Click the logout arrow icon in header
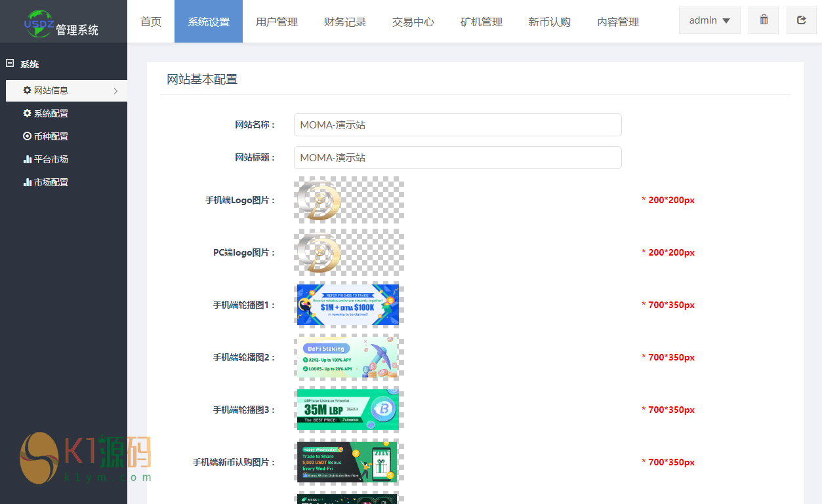Image resolution: width=822 pixels, height=504 pixels. tap(801, 20)
